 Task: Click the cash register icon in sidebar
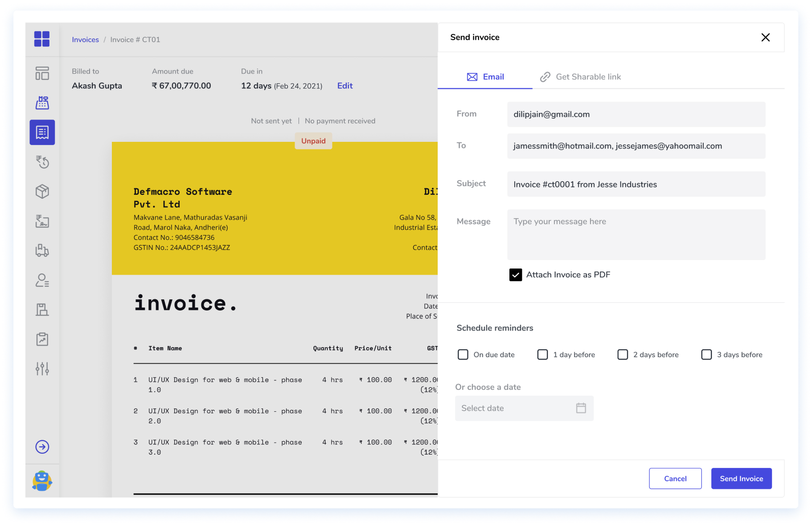(42, 103)
